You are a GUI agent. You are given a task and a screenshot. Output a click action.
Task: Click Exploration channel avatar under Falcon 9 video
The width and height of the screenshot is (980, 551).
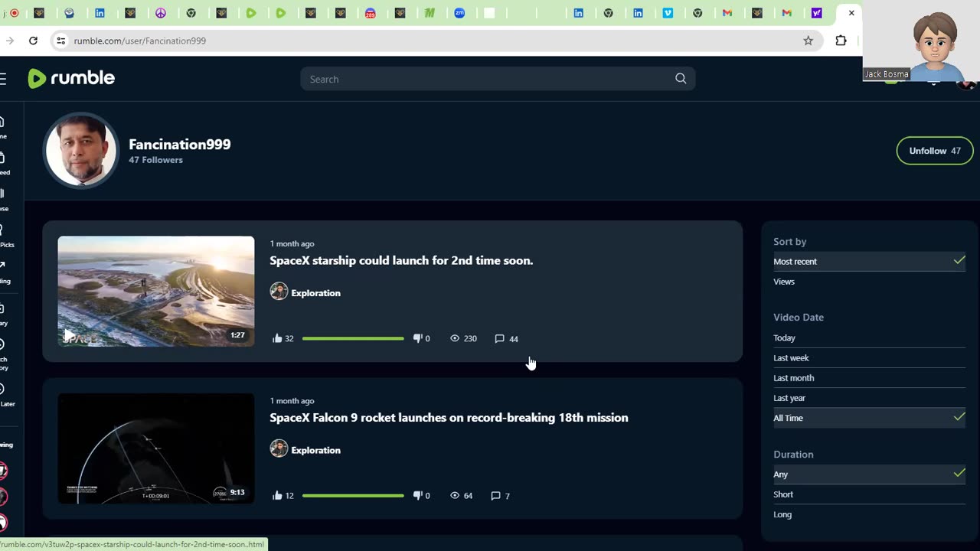point(279,448)
